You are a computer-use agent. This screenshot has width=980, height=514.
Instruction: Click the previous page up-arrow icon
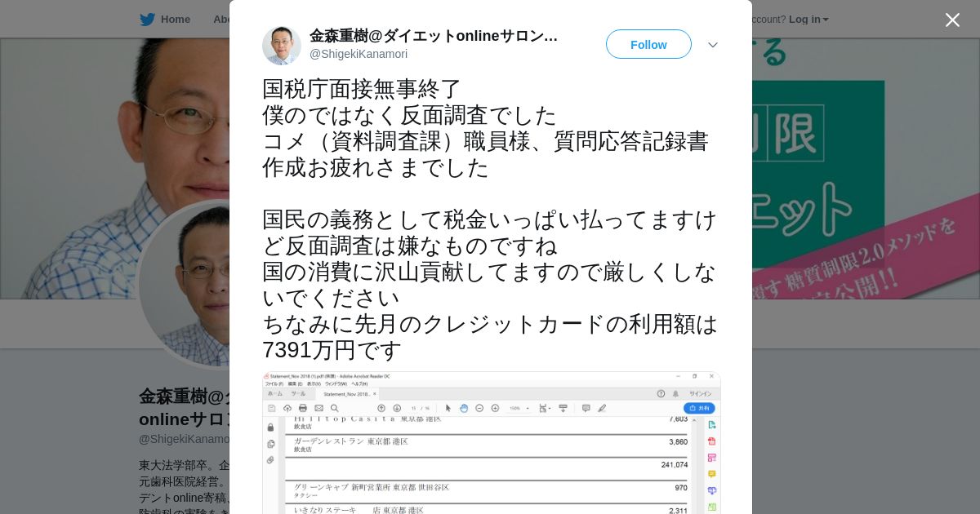coord(381,408)
